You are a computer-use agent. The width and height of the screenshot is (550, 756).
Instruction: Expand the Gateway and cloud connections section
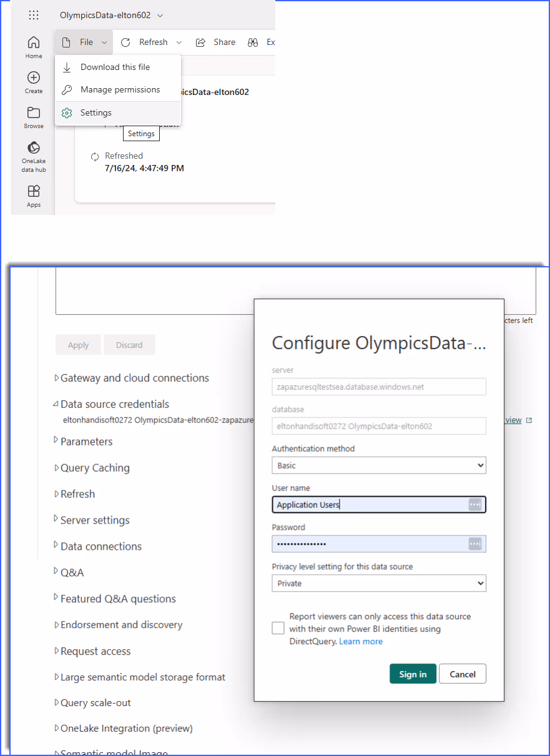point(134,378)
